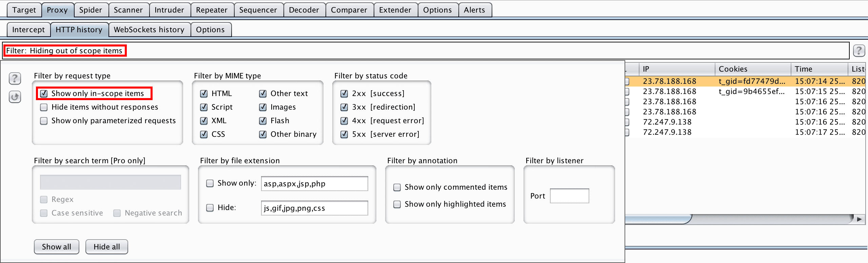Screen dimensions: 868x263
Task: Enable Show only parameterized requests
Action: [44, 121]
